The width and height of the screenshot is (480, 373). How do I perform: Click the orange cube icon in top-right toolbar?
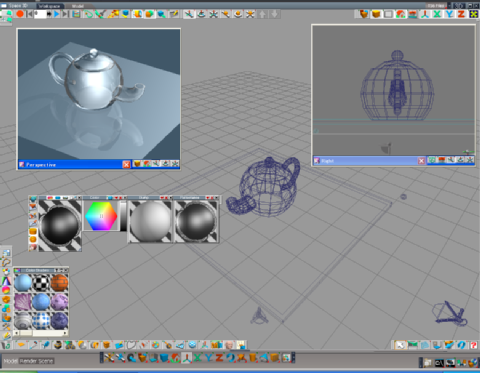(x=376, y=14)
